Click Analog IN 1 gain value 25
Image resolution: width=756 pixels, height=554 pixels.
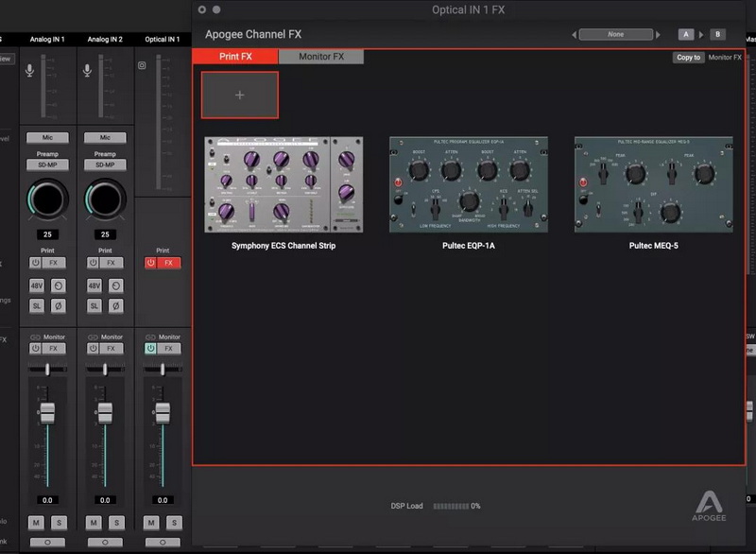pyautogui.click(x=47, y=234)
